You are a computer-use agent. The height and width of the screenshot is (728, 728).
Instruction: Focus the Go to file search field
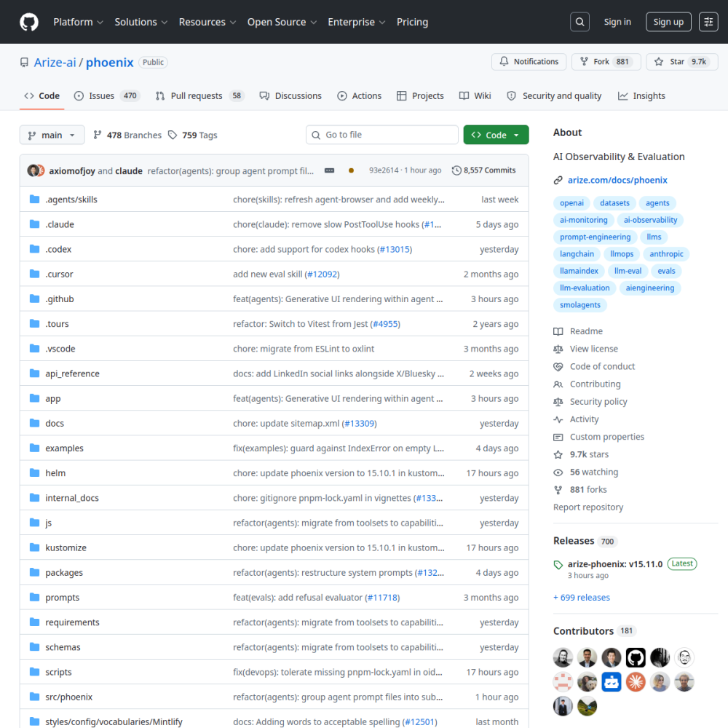pos(381,135)
